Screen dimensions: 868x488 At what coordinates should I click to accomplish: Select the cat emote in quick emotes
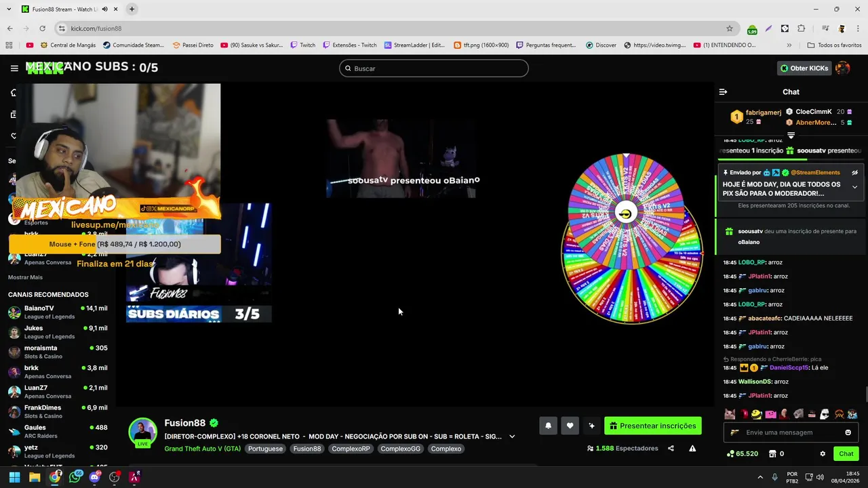[730, 414]
